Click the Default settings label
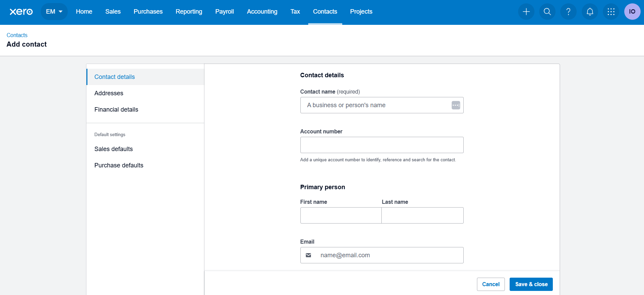 [x=110, y=135]
